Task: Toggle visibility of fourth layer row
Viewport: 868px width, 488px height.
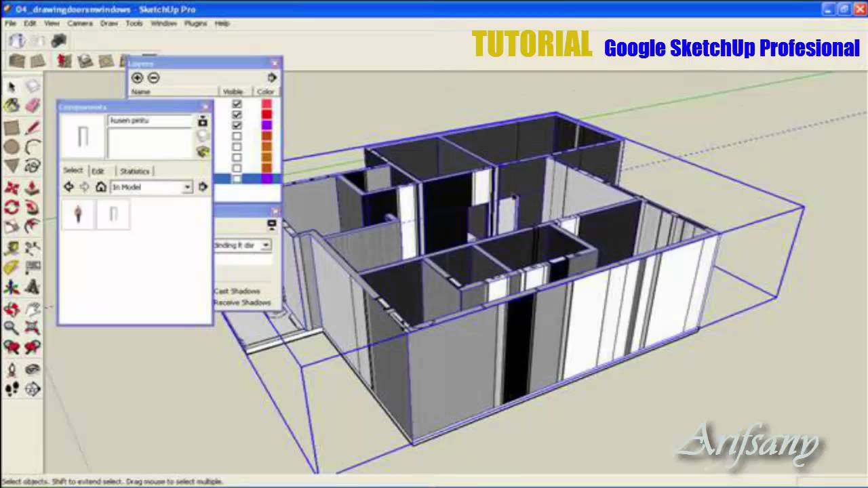Action: click(x=237, y=136)
